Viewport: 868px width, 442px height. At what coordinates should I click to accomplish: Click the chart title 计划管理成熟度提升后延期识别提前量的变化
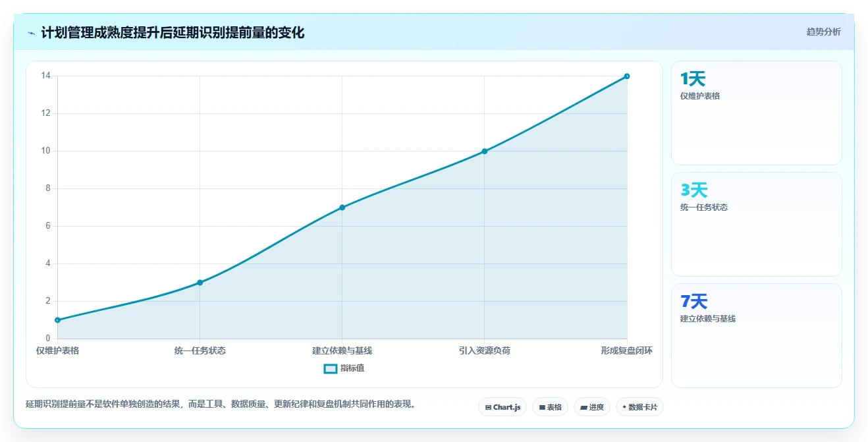pos(173,33)
